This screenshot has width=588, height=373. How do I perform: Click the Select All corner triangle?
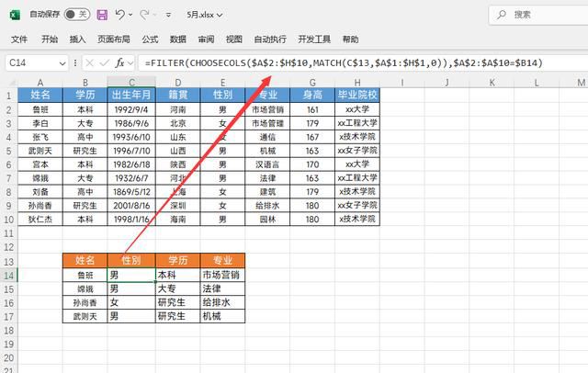click(10, 82)
